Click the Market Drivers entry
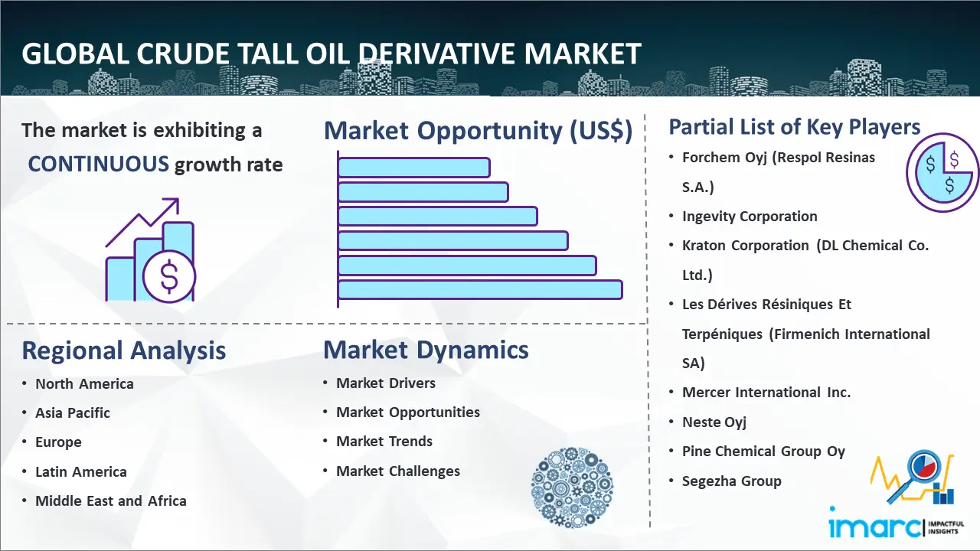The image size is (980, 551). pos(386,383)
